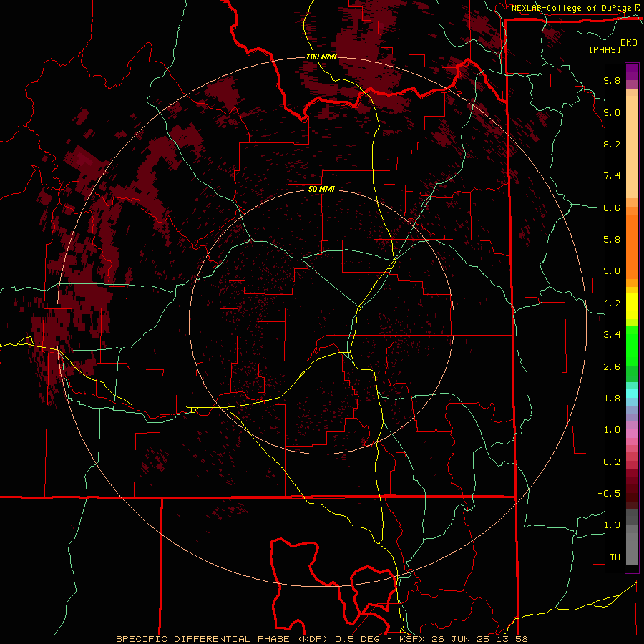This screenshot has width=644, height=644.
Task: Click the 8.2 legend value
Action: point(612,144)
